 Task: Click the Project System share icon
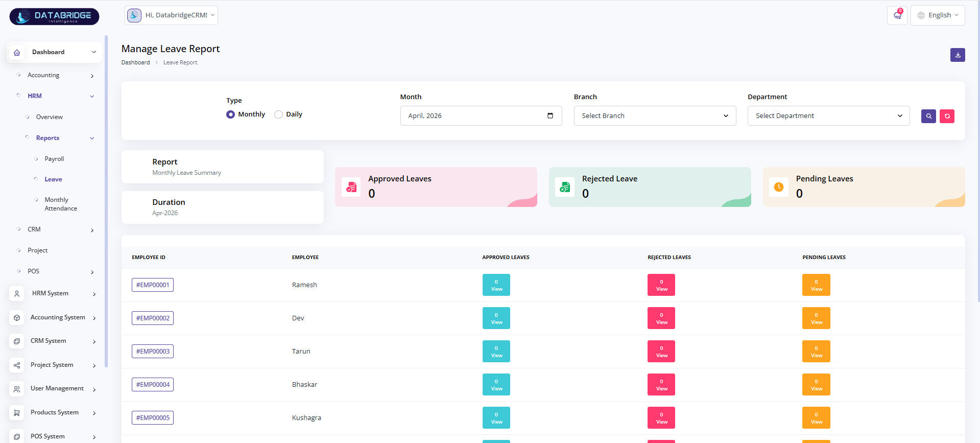[x=17, y=365]
